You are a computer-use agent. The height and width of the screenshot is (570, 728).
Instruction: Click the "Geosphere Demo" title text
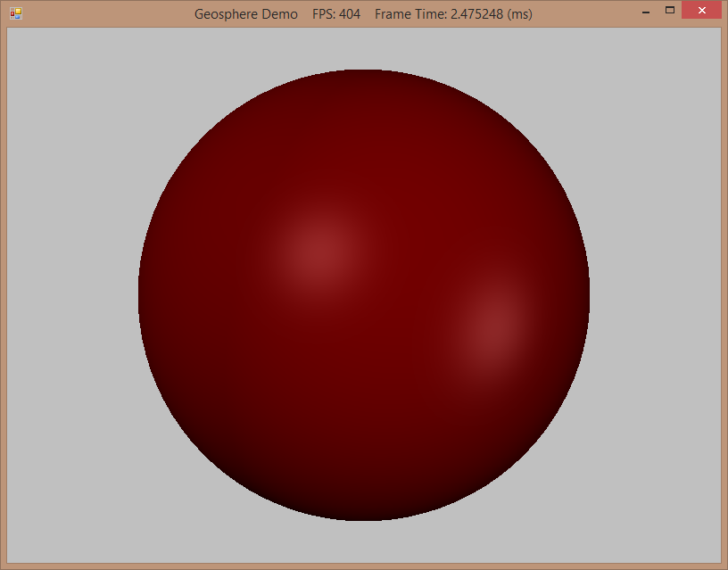click(x=245, y=14)
